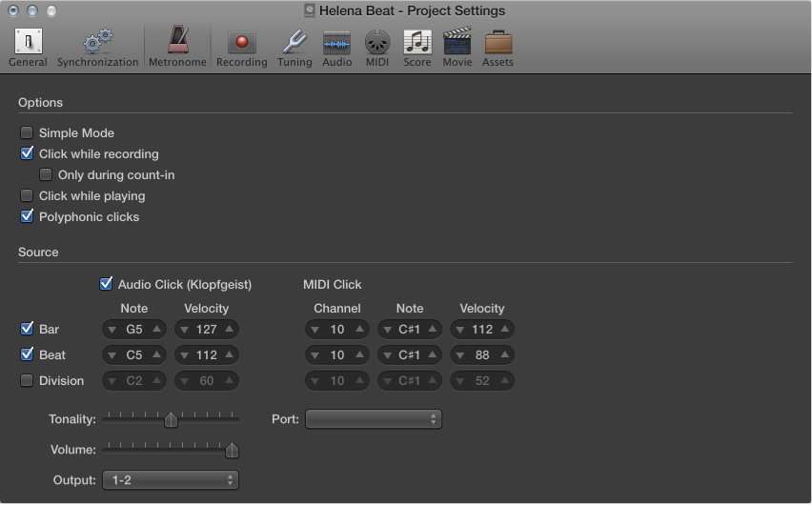The height and width of the screenshot is (505, 812).
Task: Open Audio waveform settings icon
Action: tap(337, 43)
